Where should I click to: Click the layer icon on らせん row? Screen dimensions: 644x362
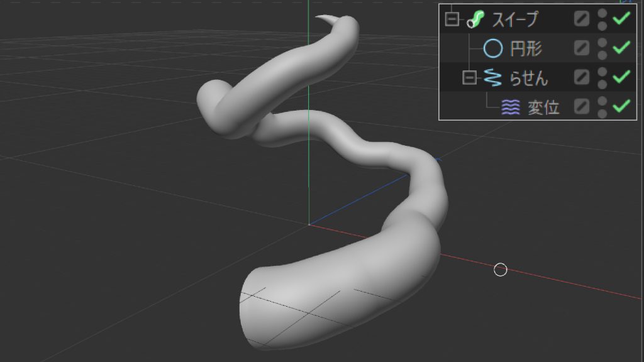coord(582,77)
